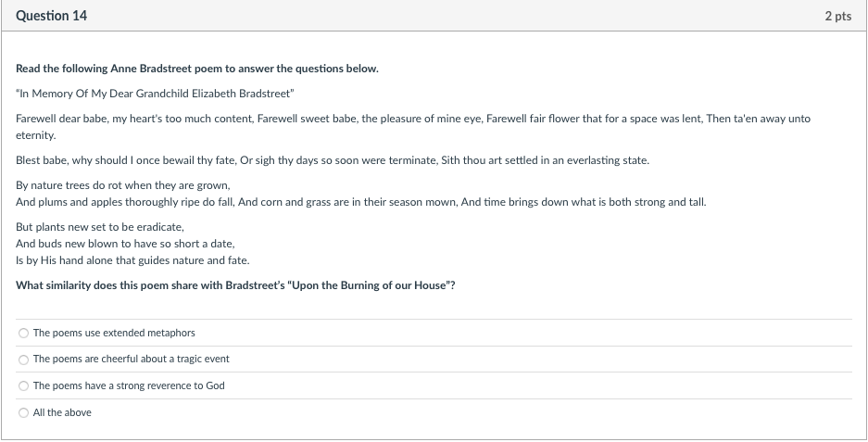Choose the 'cheerful about a tragic event' radio circle
868x442 pixels.
coord(23,360)
